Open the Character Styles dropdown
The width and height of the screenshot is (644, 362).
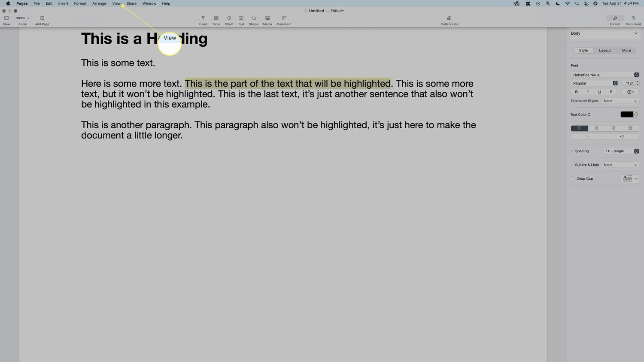pyautogui.click(x=620, y=101)
